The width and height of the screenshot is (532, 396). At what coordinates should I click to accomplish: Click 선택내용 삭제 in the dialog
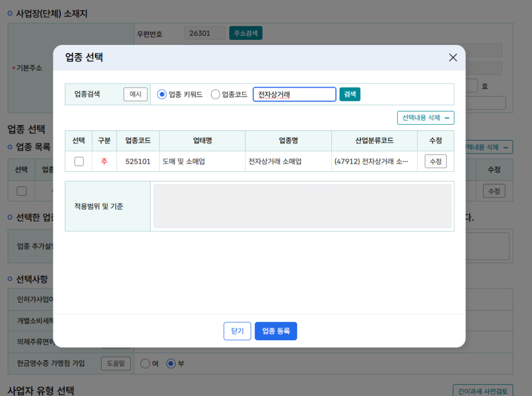[425, 118]
